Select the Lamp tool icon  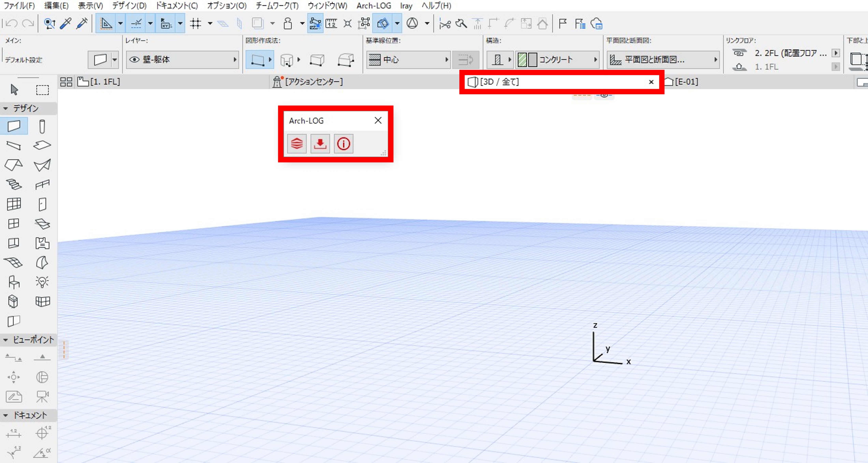(x=42, y=282)
